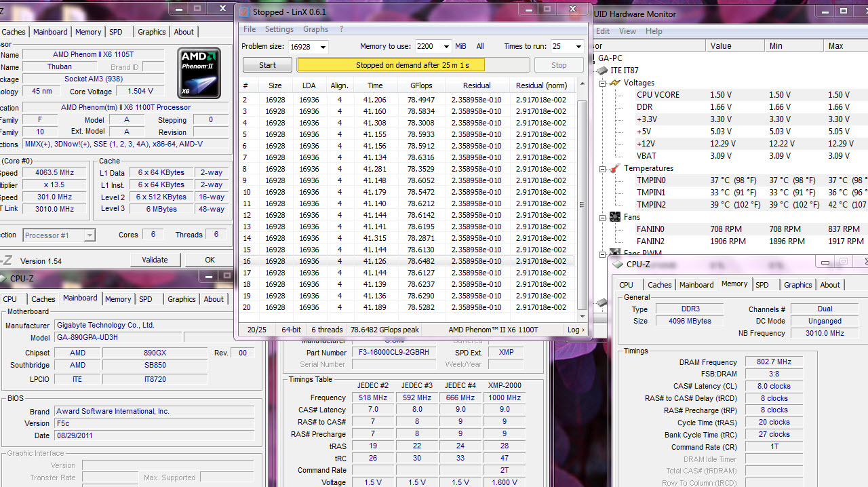Click the LinX title bar app icon
The width and height of the screenshot is (868, 487).
tap(244, 12)
